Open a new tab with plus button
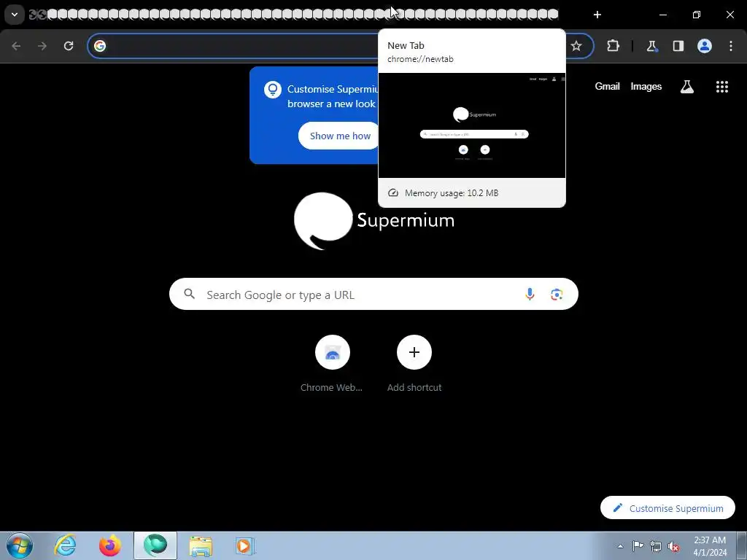 (597, 15)
